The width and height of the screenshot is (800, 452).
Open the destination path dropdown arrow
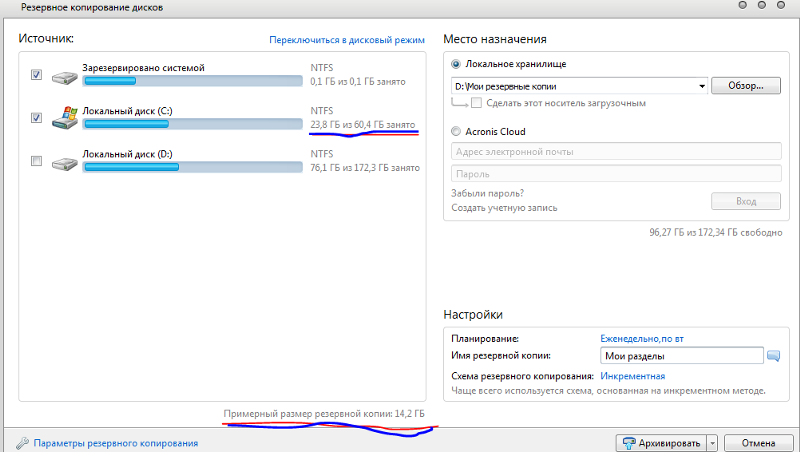point(702,86)
